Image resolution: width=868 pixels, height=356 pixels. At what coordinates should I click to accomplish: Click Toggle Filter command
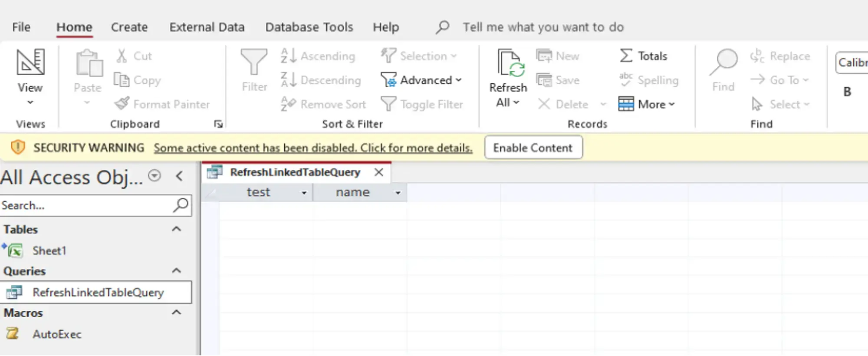(422, 104)
